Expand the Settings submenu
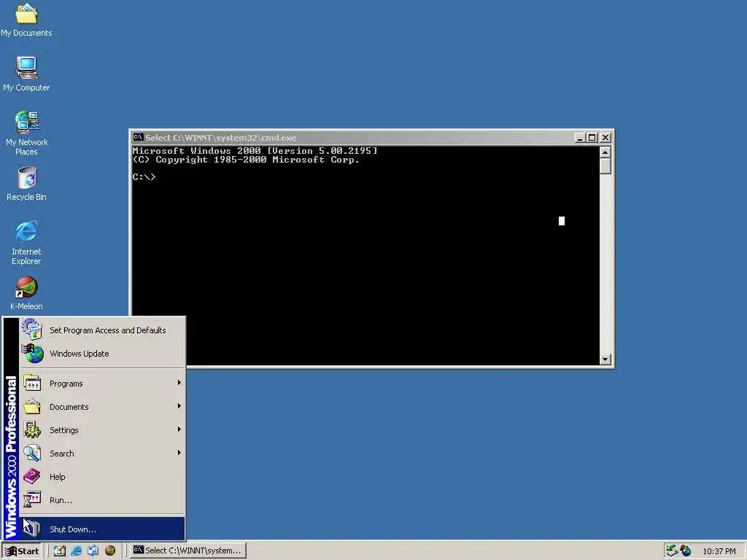The width and height of the screenshot is (747, 560). (102, 430)
